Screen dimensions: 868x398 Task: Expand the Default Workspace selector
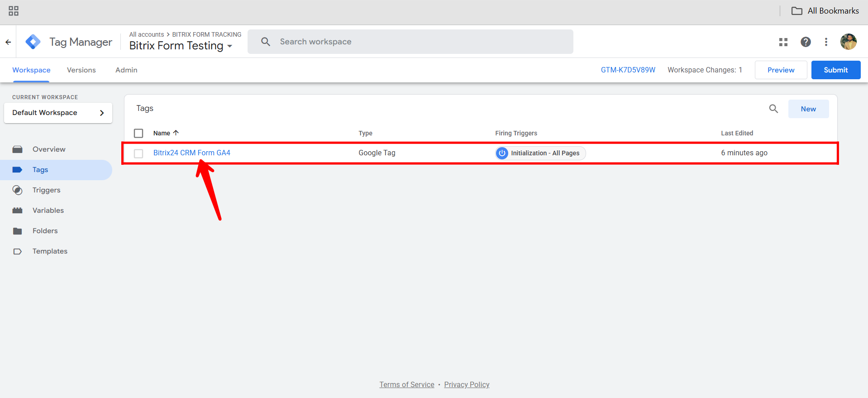click(58, 113)
